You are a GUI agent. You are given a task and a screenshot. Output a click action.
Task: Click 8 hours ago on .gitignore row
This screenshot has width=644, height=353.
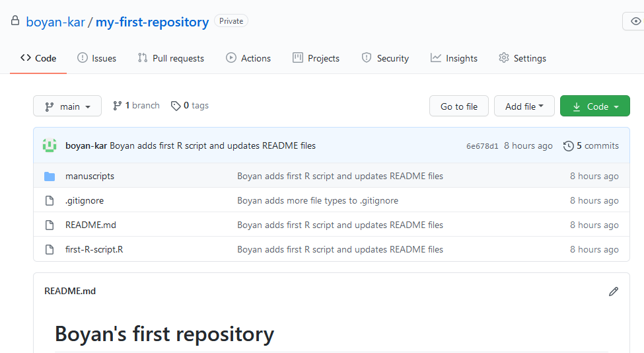click(594, 200)
